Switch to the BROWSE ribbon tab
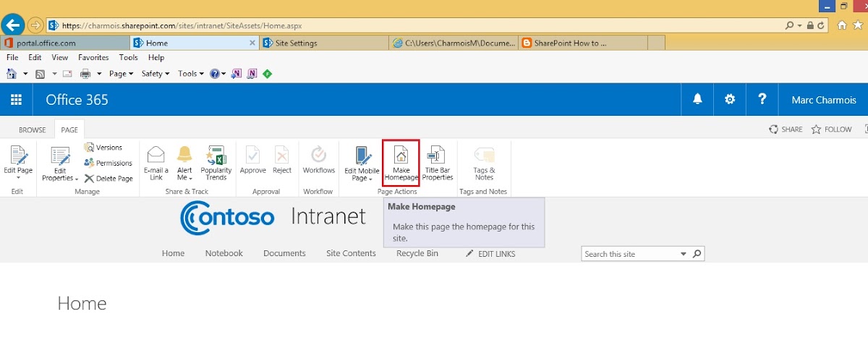Viewport: 868px width, 348px height. (32, 130)
